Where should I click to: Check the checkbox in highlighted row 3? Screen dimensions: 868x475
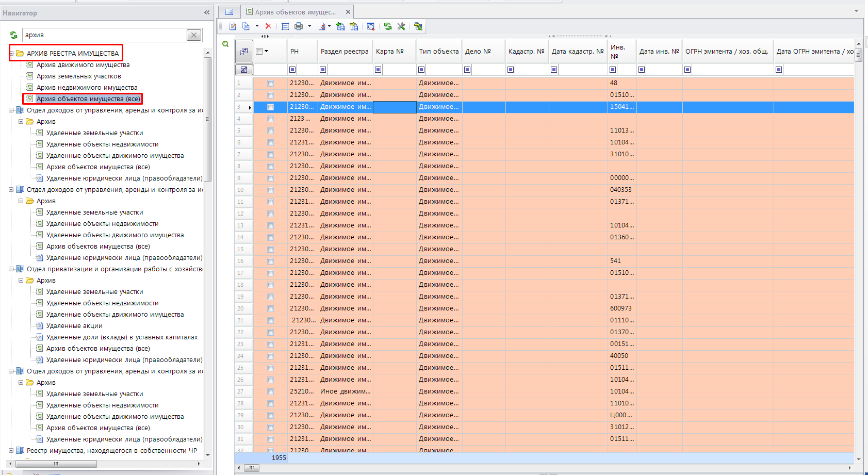(270, 107)
